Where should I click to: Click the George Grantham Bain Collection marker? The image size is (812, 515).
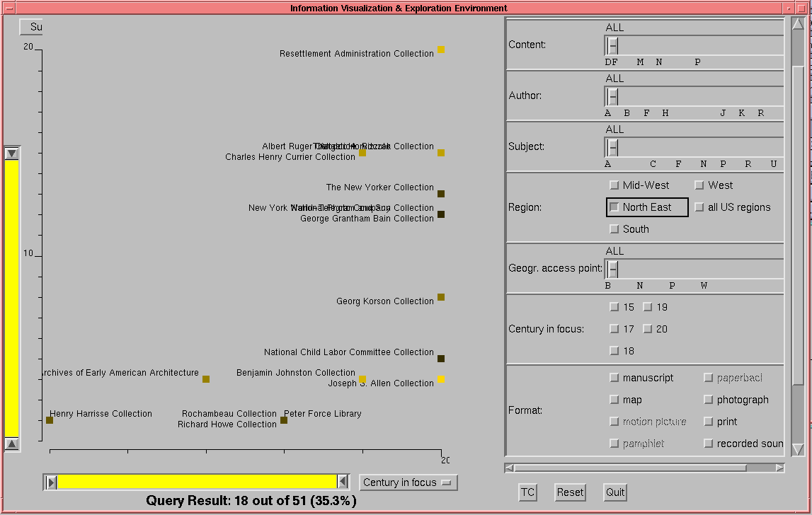click(441, 214)
